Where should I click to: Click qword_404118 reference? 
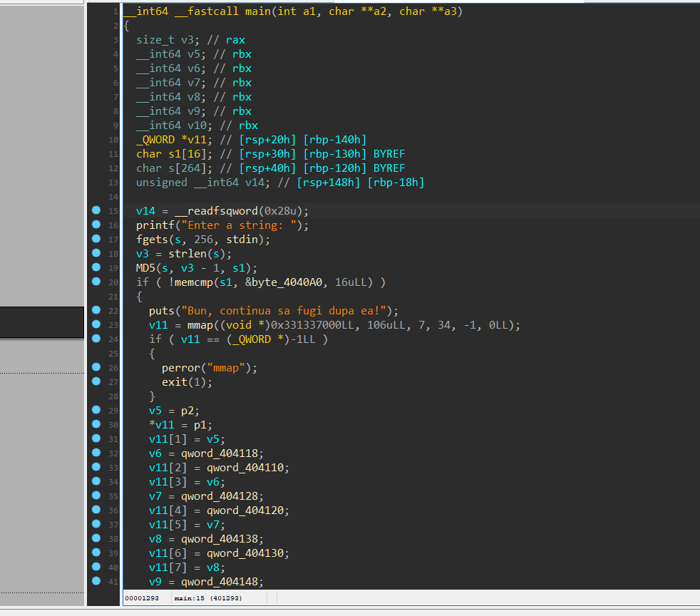click(220, 453)
